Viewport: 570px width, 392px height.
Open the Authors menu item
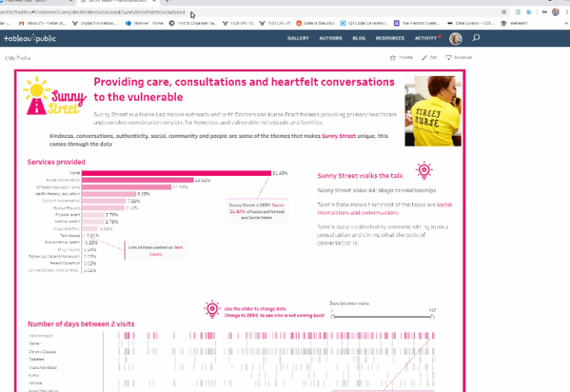(x=329, y=38)
